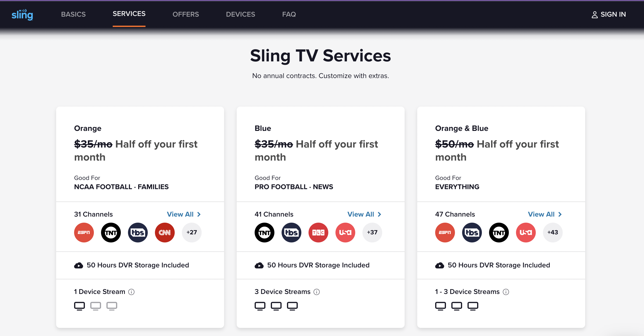Click the CNN channel icon in Orange plan
Viewport: 644px width, 336px height.
165,232
